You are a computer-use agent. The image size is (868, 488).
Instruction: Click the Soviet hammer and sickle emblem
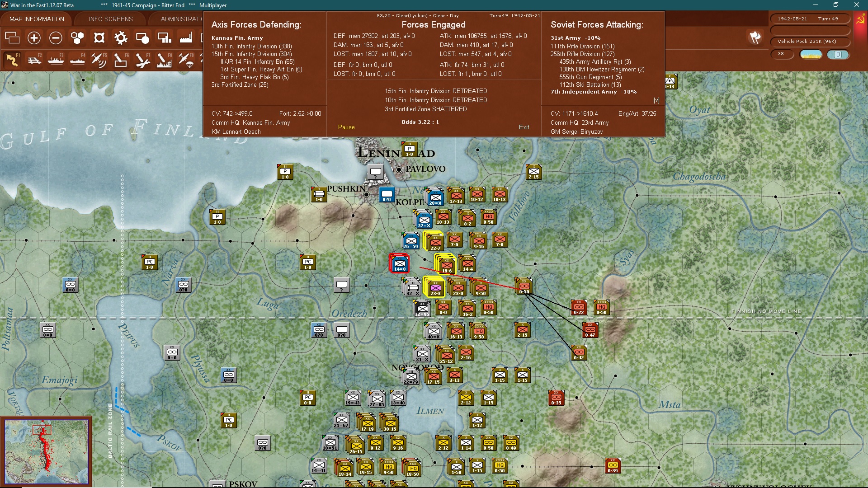pyautogui.click(x=860, y=19)
